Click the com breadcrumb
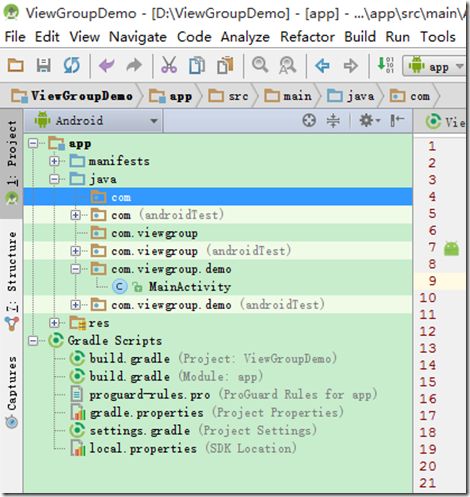This screenshot has width=470, height=497. [x=410, y=96]
